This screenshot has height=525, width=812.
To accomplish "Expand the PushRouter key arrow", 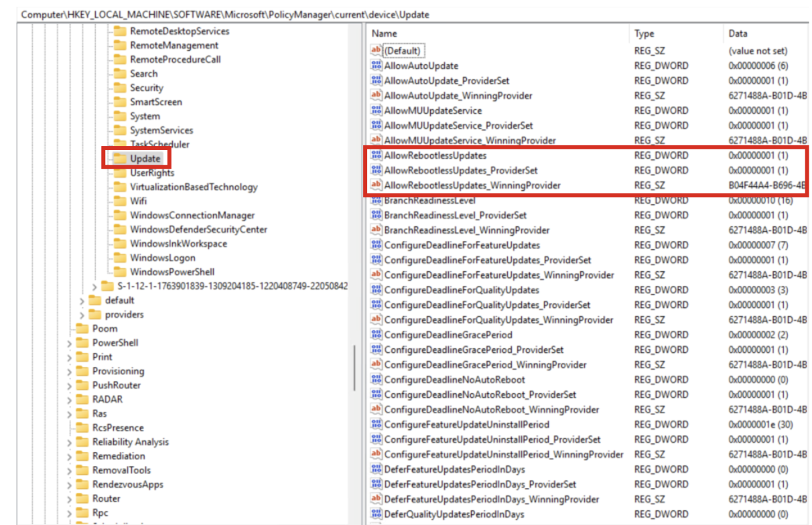I will click(69, 385).
